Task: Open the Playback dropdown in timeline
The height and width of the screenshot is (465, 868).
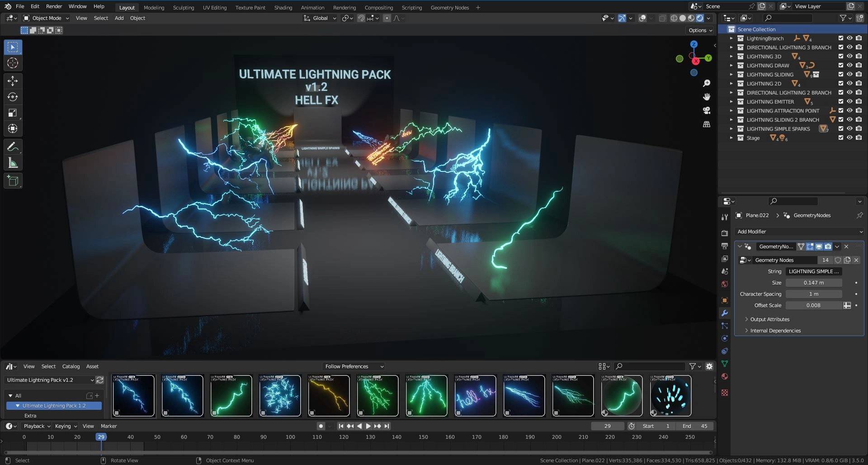Action: point(37,426)
